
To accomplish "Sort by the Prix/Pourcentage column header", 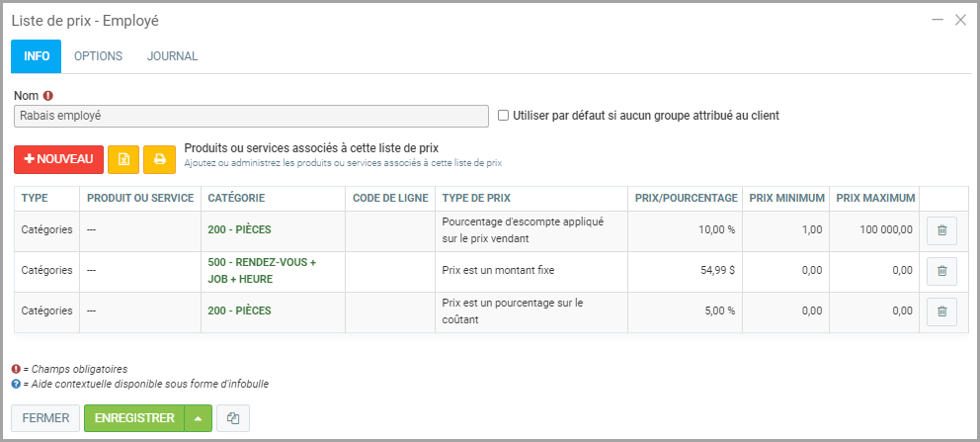I will pyautogui.click(x=686, y=198).
